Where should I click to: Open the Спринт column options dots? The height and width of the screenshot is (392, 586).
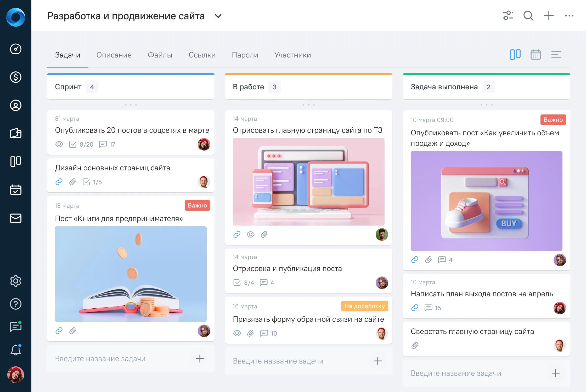[x=131, y=105]
